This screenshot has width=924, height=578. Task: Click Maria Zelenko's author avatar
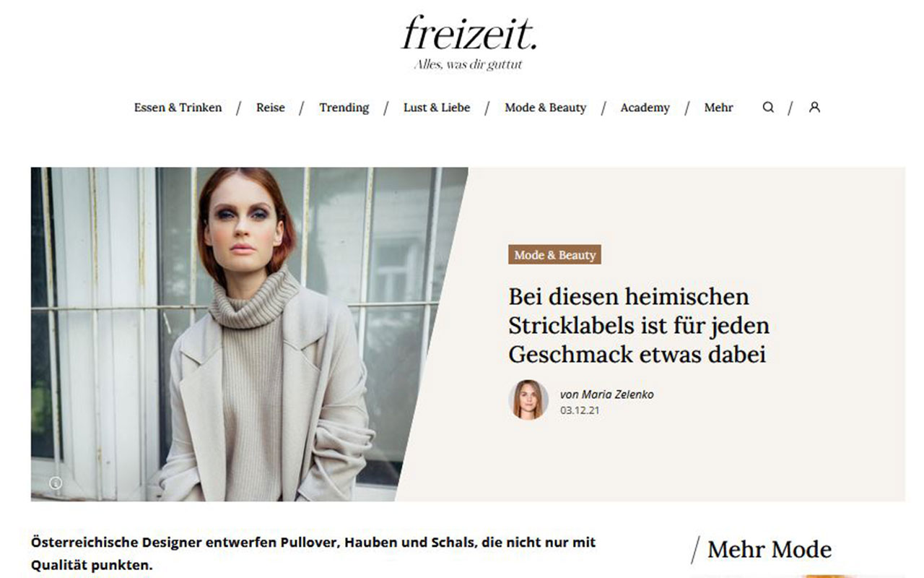coord(528,400)
